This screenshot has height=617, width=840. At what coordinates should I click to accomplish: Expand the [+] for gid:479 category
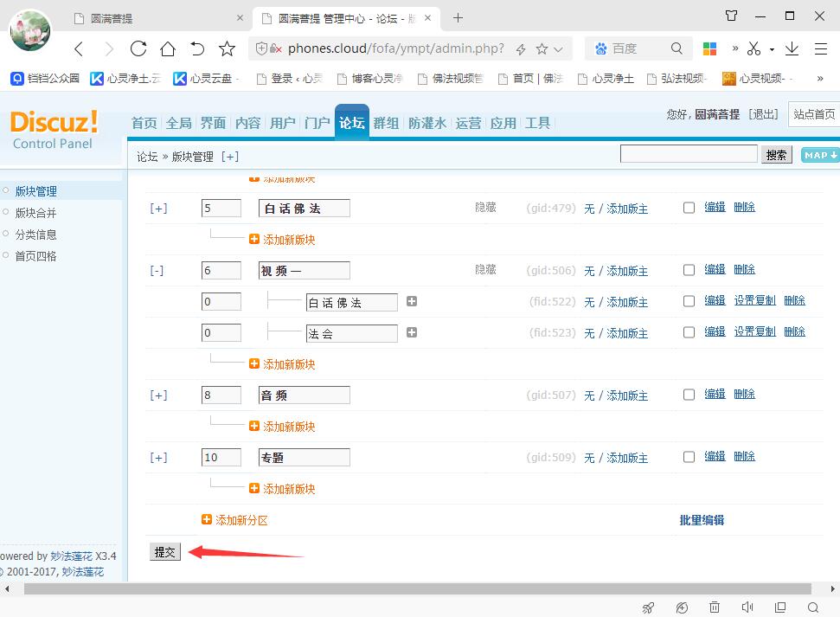click(x=158, y=208)
